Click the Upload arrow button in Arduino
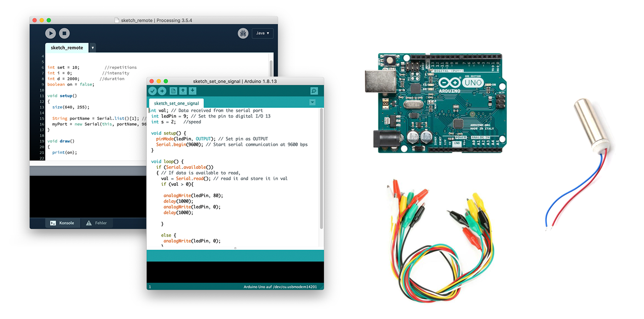644x319 pixels. (162, 91)
